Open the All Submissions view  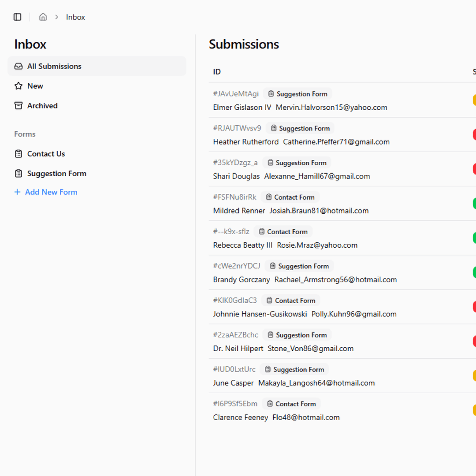pos(54,67)
